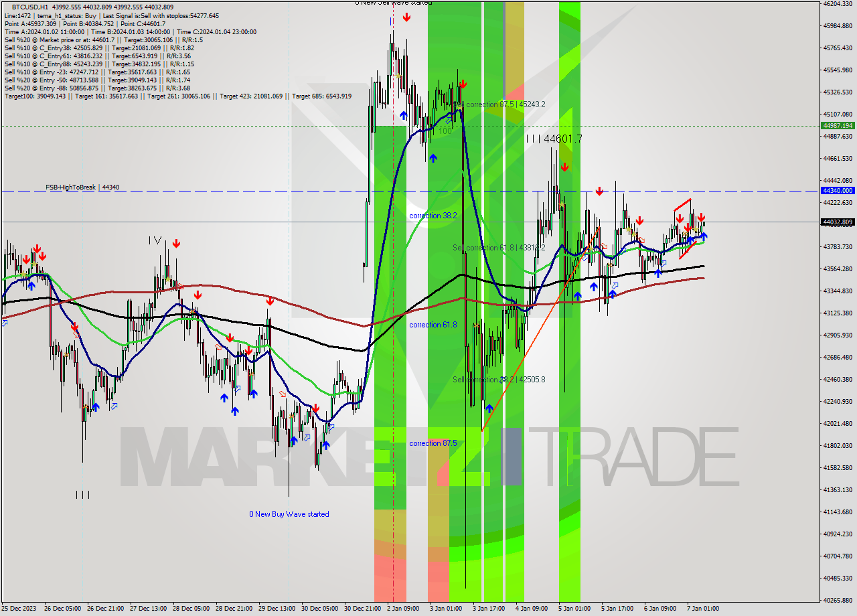Click the '6 Jan 09:00' time axis label

point(660,609)
